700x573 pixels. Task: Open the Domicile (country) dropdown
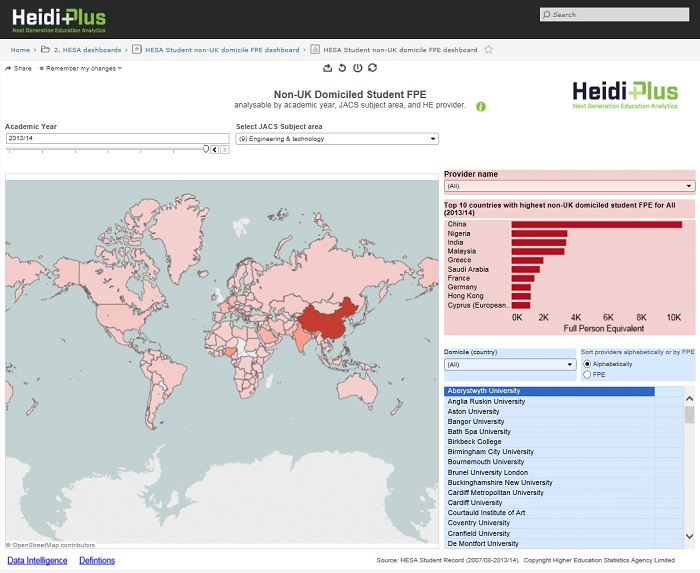click(510, 365)
